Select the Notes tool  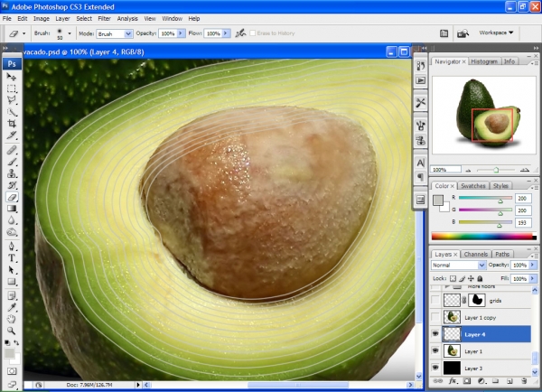tap(12, 296)
